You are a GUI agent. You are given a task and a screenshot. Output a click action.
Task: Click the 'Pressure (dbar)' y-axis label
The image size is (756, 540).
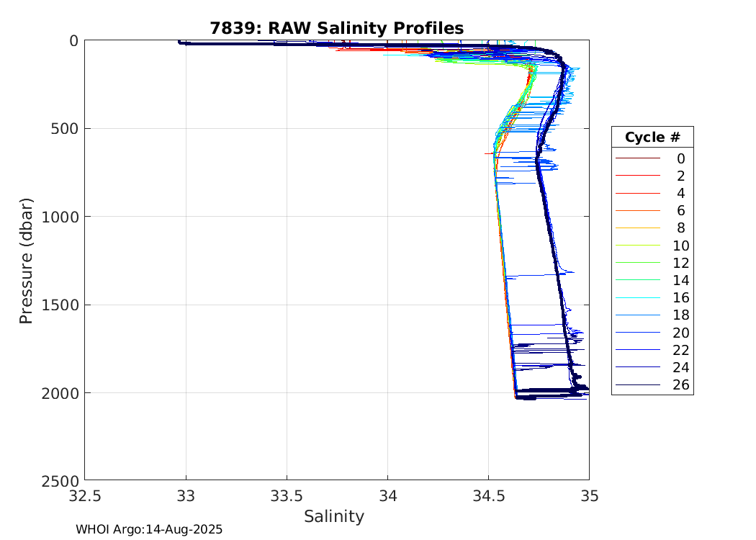pyautogui.click(x=27, y=260)
